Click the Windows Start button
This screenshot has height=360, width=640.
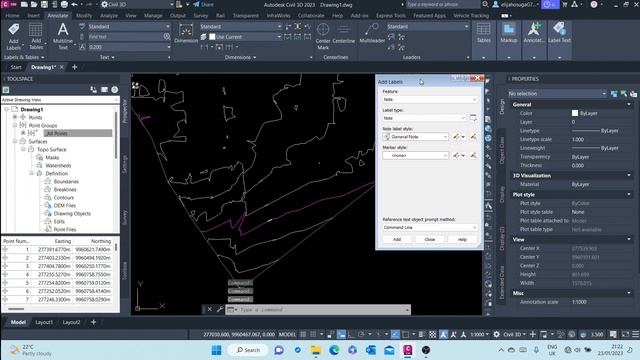click(x=216, y=350)
